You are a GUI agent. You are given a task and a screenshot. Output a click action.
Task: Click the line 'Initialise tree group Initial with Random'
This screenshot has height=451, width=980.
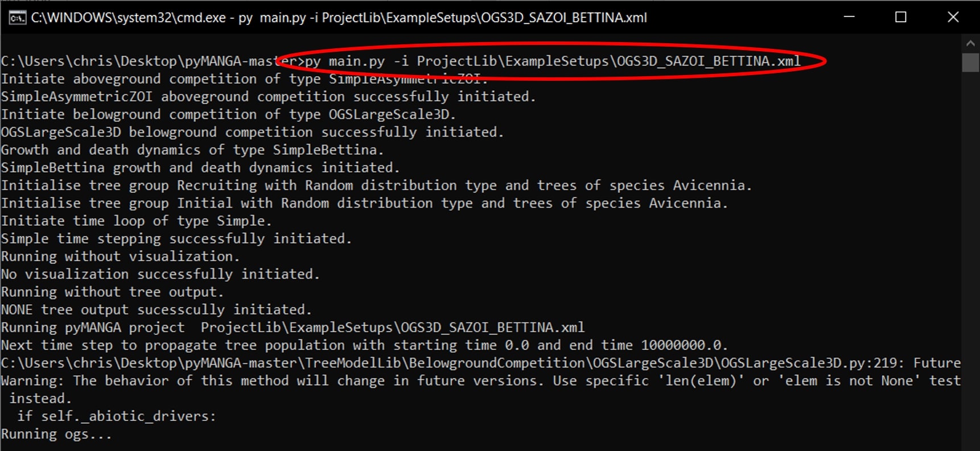point(364,203)
